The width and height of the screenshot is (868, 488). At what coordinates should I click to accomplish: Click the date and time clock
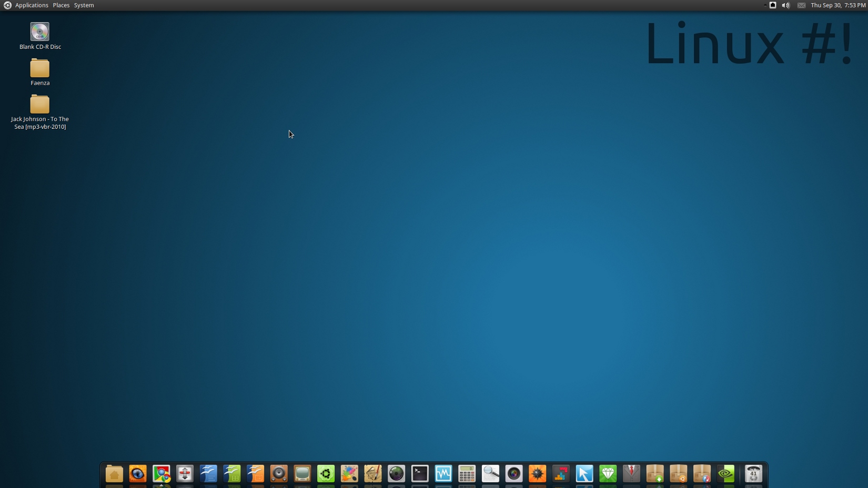click(x=838, y=5)
